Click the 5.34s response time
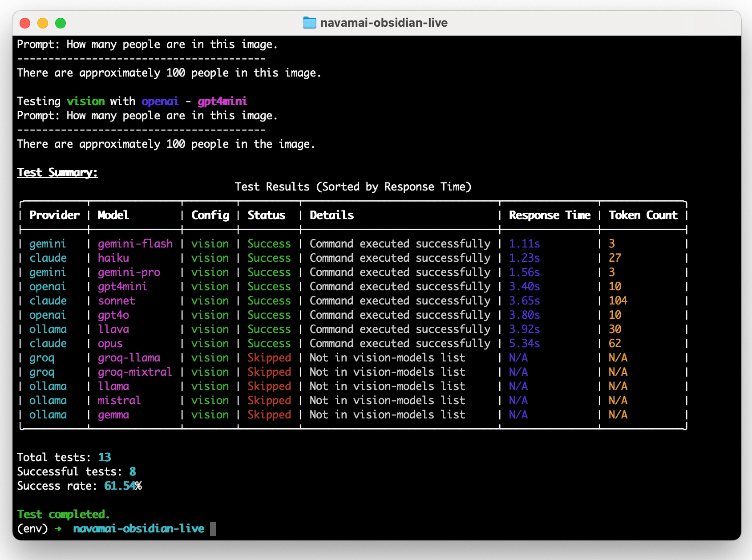752x560 pixels. point(525,343)
